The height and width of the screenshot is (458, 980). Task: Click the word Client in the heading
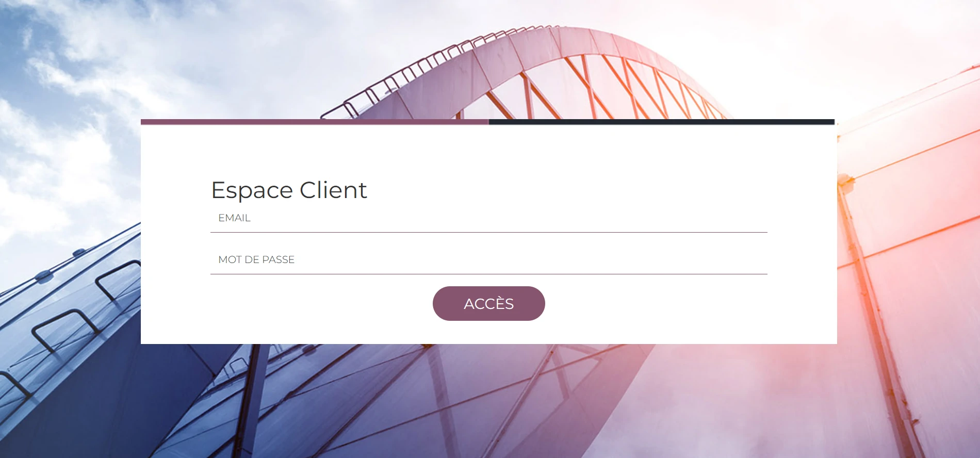333,190
